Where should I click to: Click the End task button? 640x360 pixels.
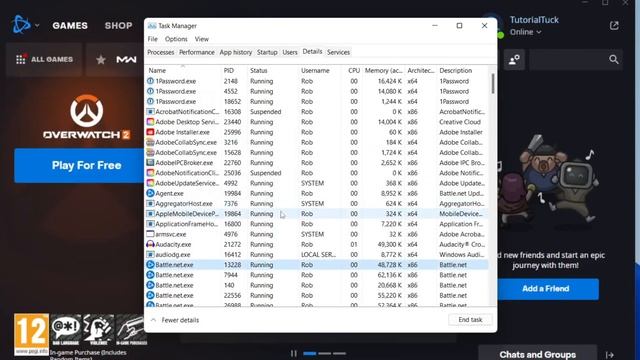click(470, 320)
